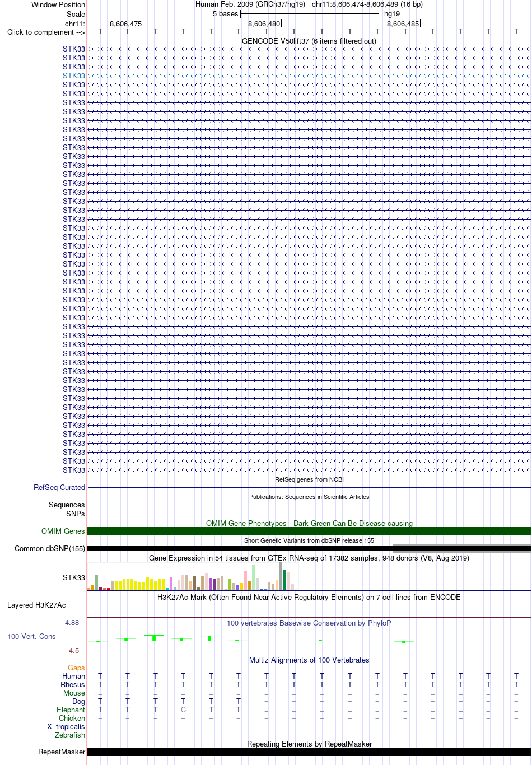Open the OMIM Genes track label
The width and height of the screenshot is (532, 765).
click(63, 531)
